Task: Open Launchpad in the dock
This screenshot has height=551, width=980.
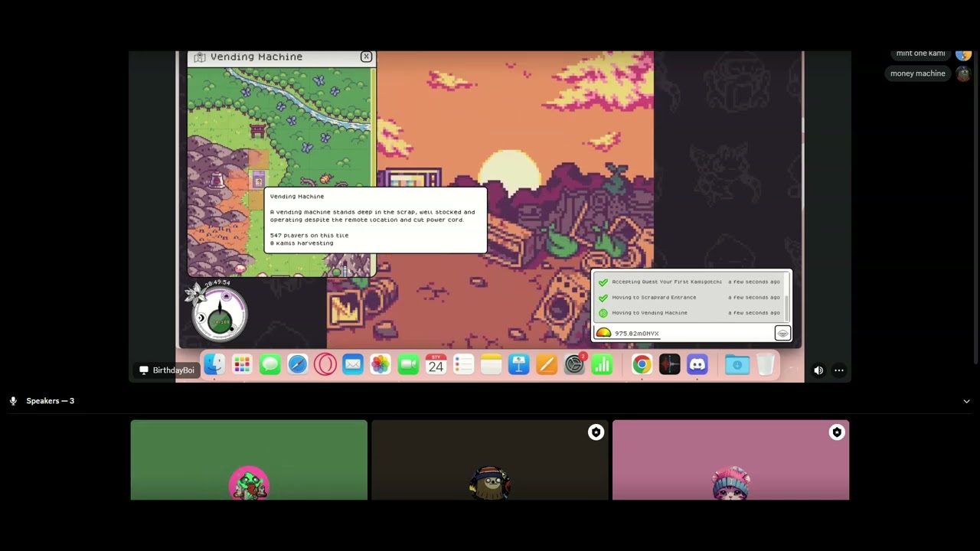Action: pos(242,365)
